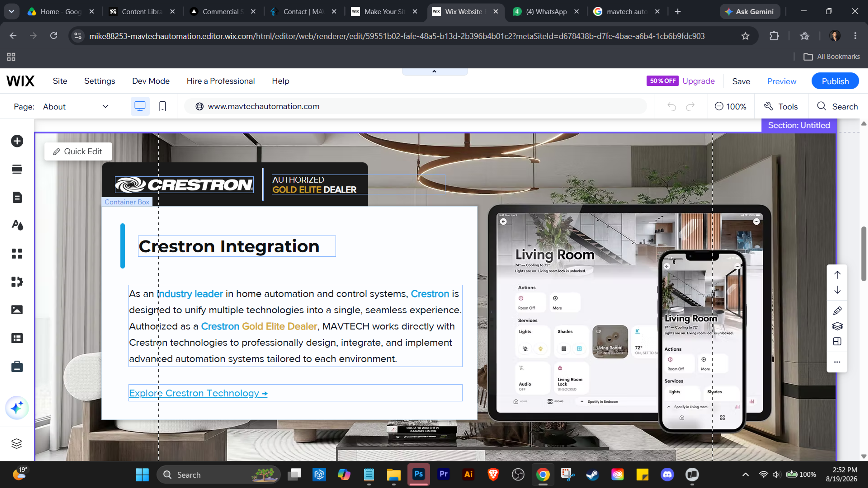Reload the page
Screen dimensions: 868x488
coord(54,36)
